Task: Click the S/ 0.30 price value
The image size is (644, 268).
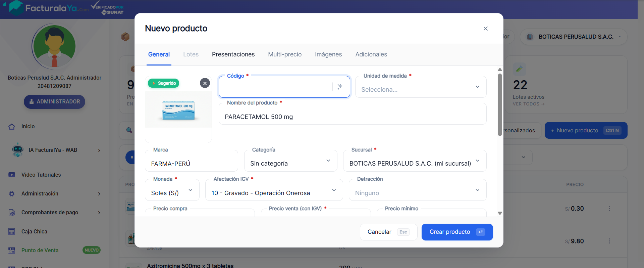Action: point(574,209)
